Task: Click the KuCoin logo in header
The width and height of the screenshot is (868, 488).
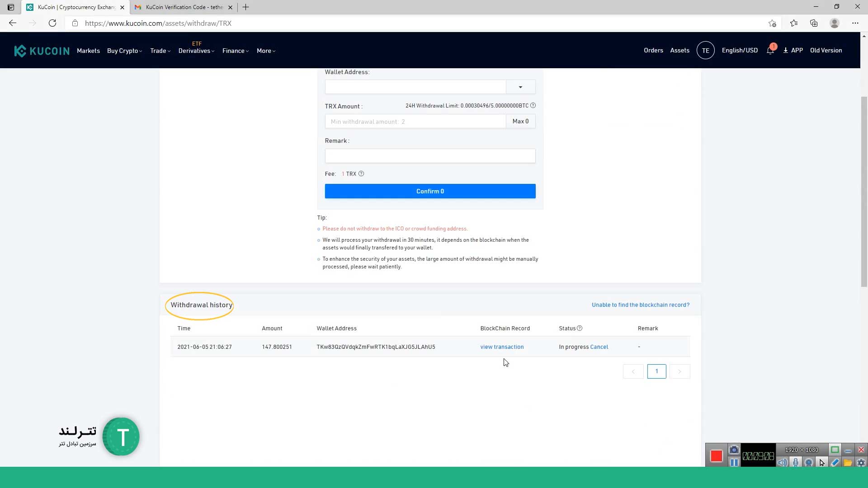Action: [42, 51]
